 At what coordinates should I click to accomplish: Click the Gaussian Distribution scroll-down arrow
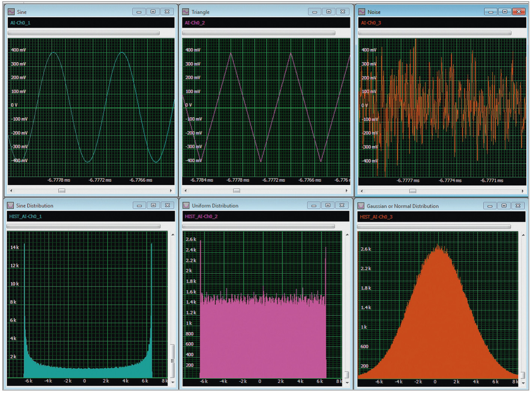click(523, 383)
